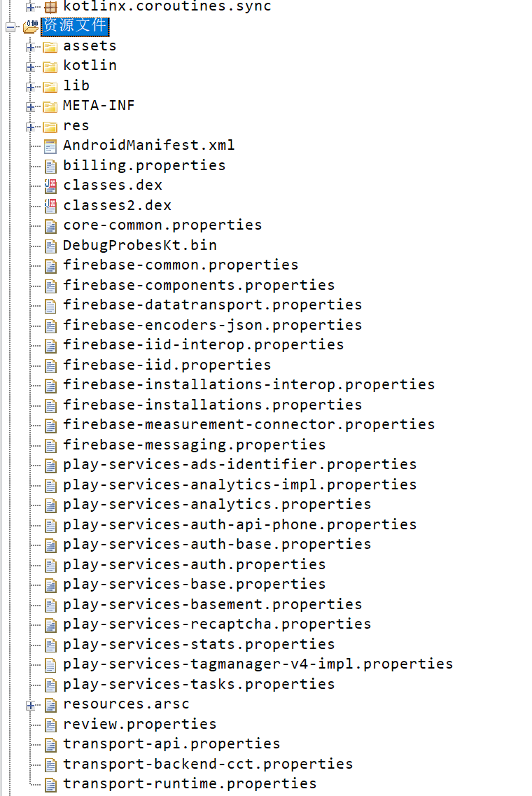The width and height of the screenshot is (532, 796).
Task: Select transport-runtime.properties file
Action: click(189, 784)
